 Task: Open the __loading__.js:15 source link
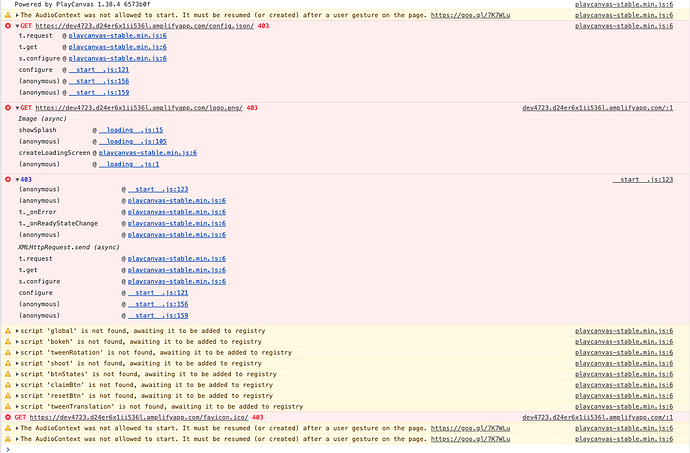pos(131,130)
